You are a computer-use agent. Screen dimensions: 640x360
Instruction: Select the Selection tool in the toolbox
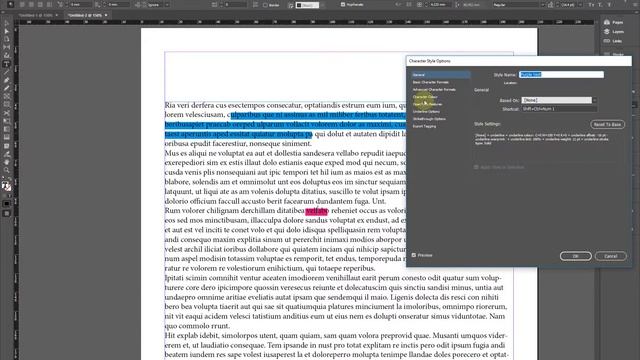(x=7, y=23)
